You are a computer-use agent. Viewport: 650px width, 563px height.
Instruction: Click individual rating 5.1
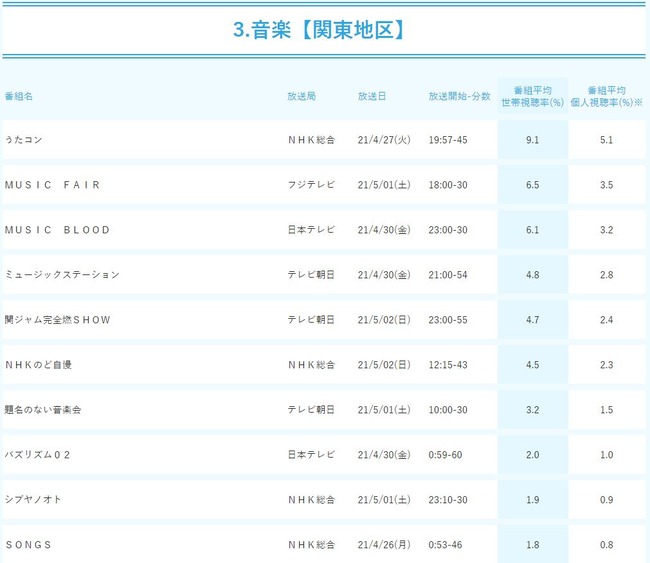(x=606, y=140)
